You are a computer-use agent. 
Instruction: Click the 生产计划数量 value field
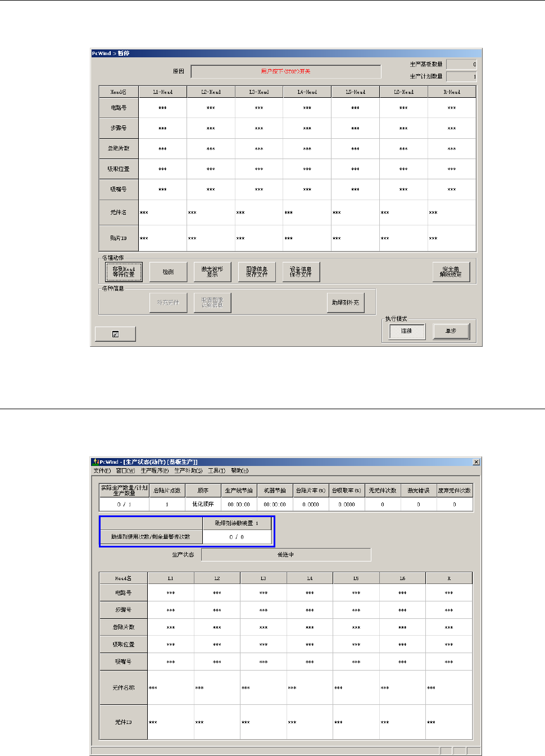pyautogui.click(x=461, y=76)
